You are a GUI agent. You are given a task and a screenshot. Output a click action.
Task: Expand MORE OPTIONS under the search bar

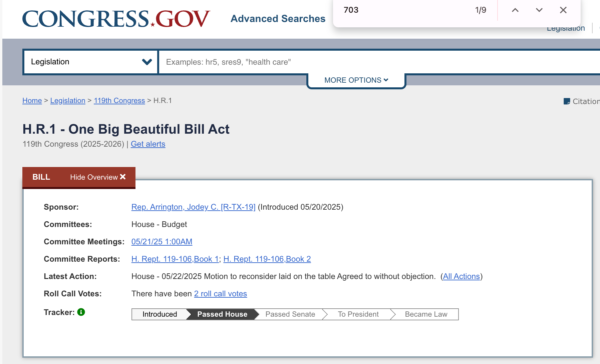coord(356,80)
